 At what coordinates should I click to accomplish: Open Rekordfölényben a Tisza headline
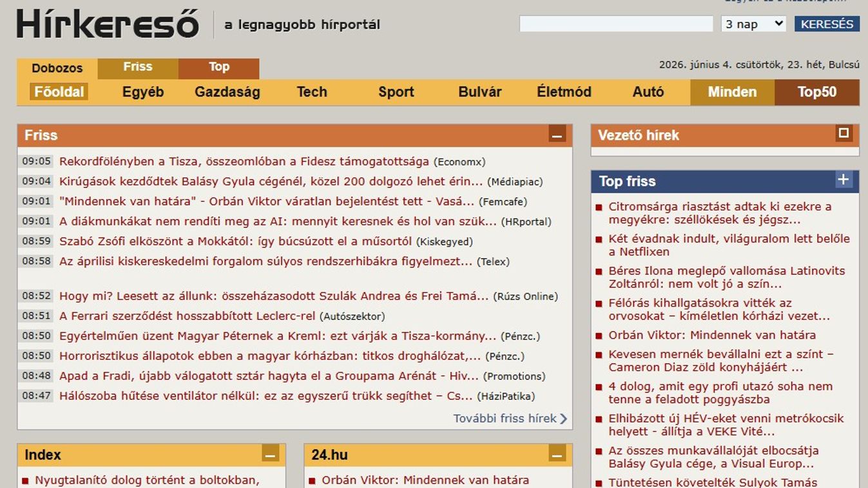point(244,162)
